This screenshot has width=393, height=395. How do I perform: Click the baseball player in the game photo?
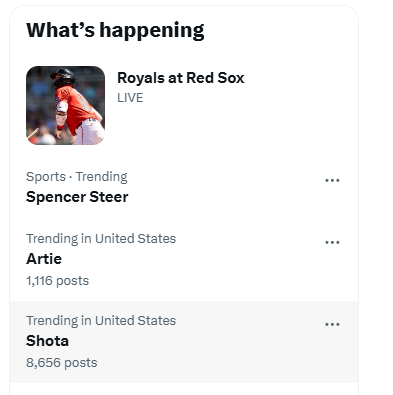point(77,107)
